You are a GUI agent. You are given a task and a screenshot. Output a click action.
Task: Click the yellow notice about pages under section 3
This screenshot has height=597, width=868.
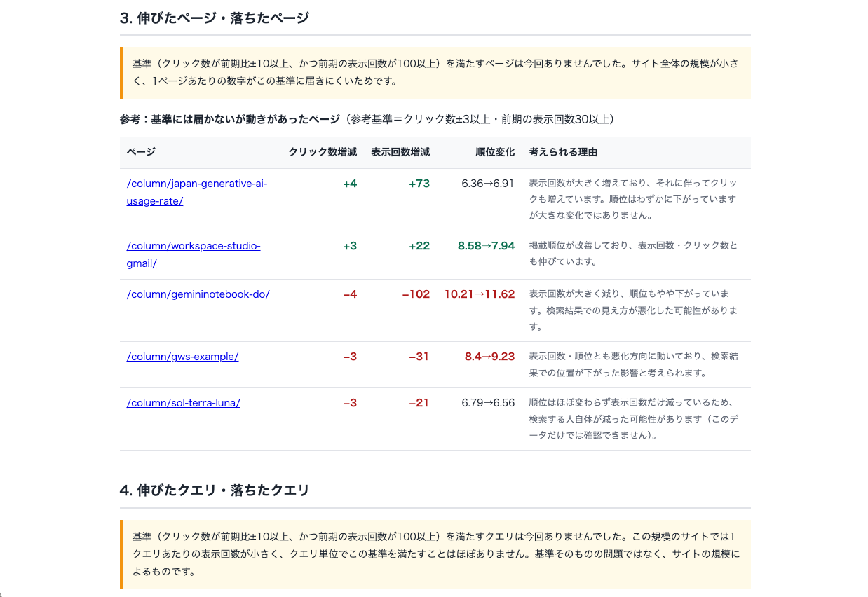[435, 73]
